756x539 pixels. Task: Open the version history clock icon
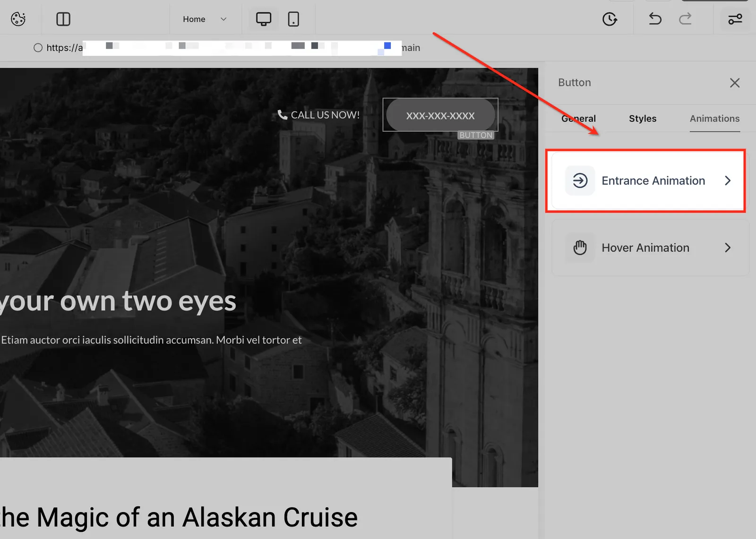click(610, 19)
